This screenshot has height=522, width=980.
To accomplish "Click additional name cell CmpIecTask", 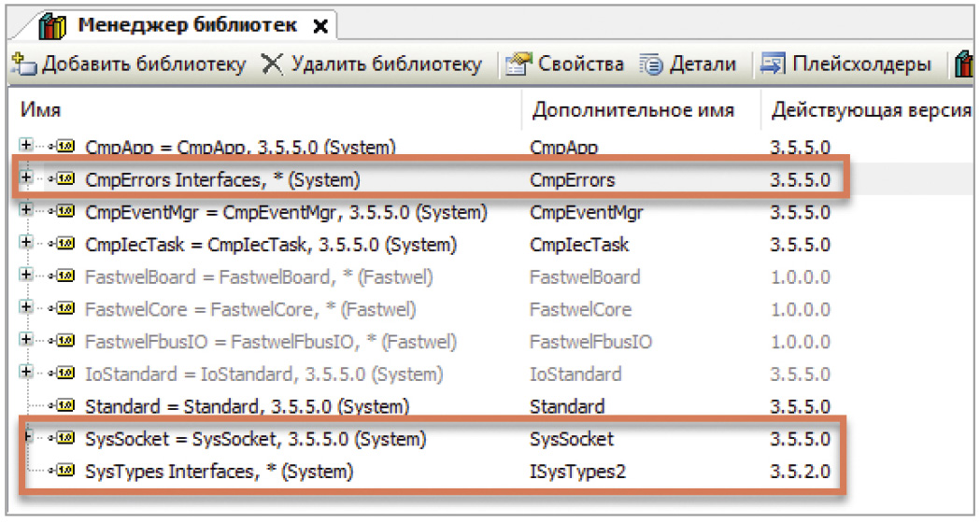I will 579,245.
